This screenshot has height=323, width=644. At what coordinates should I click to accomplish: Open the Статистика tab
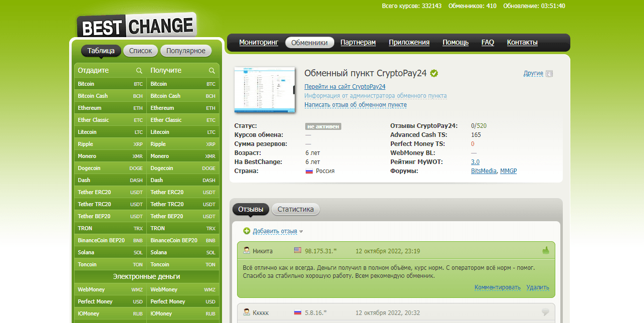pos(295,209)
